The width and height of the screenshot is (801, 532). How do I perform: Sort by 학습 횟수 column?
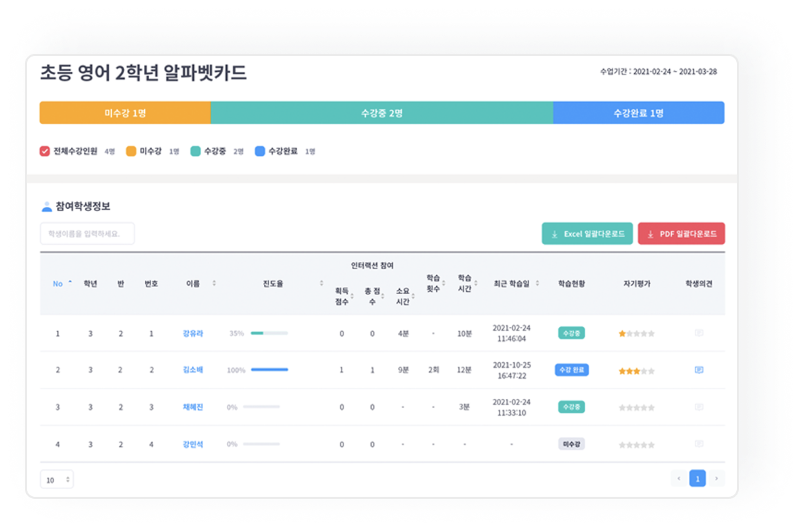tap(444, 283)
